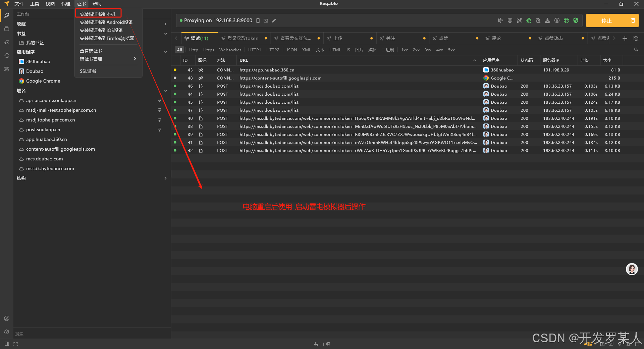Select mssdk.bytedance.com domain in sidebar

(x=50, y=168)
